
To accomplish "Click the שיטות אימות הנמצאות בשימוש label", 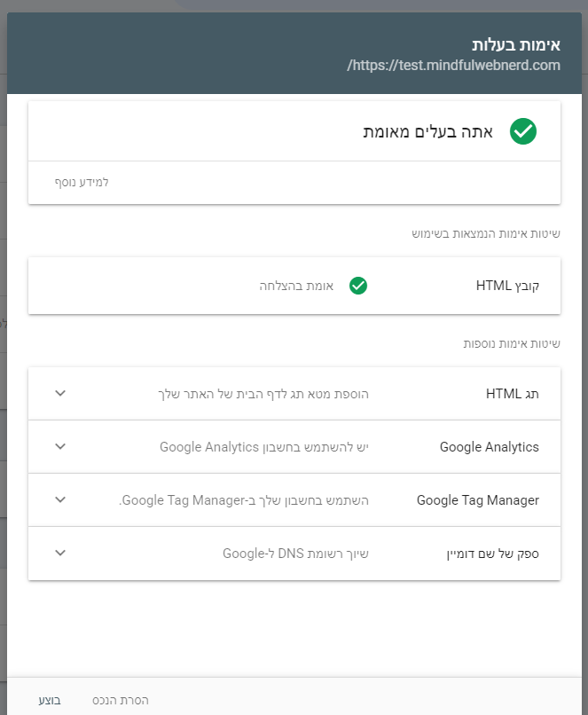I will click(x=486, y=233).
